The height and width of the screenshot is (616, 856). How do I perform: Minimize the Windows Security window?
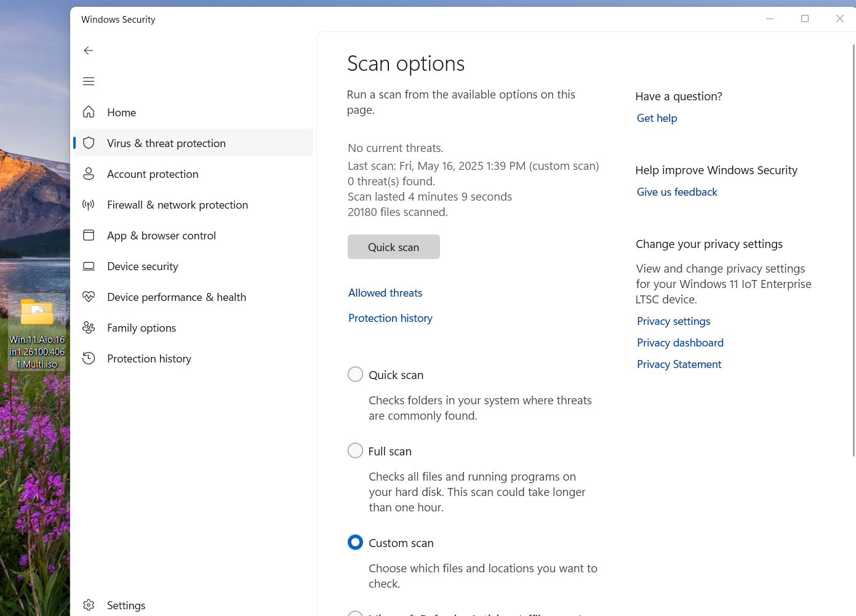769,18
